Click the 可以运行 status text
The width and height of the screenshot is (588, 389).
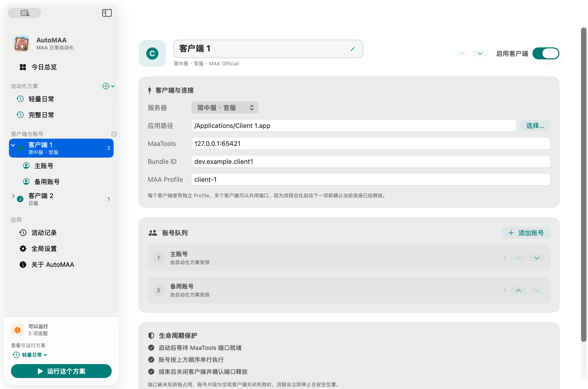38,326
